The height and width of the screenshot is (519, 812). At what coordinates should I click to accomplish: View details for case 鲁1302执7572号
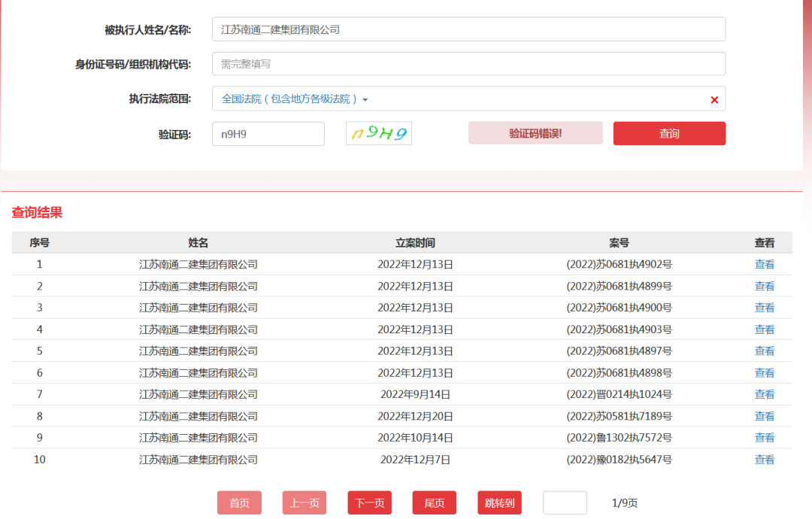point(765,438)
